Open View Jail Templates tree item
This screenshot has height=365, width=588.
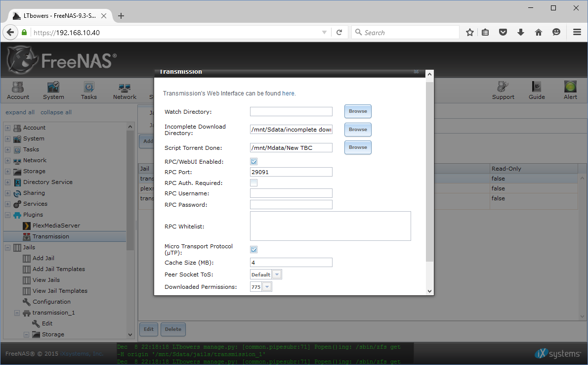[x=60, y=291]
